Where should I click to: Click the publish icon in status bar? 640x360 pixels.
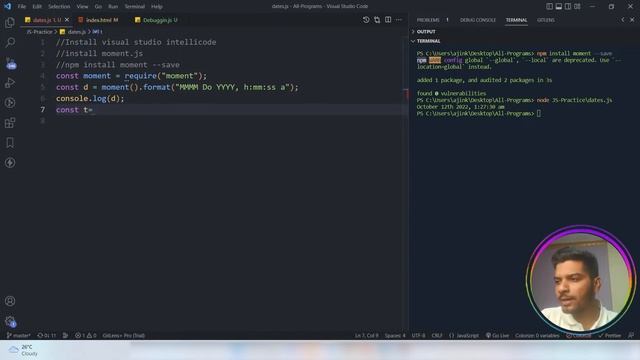click(x=65, y=335)
